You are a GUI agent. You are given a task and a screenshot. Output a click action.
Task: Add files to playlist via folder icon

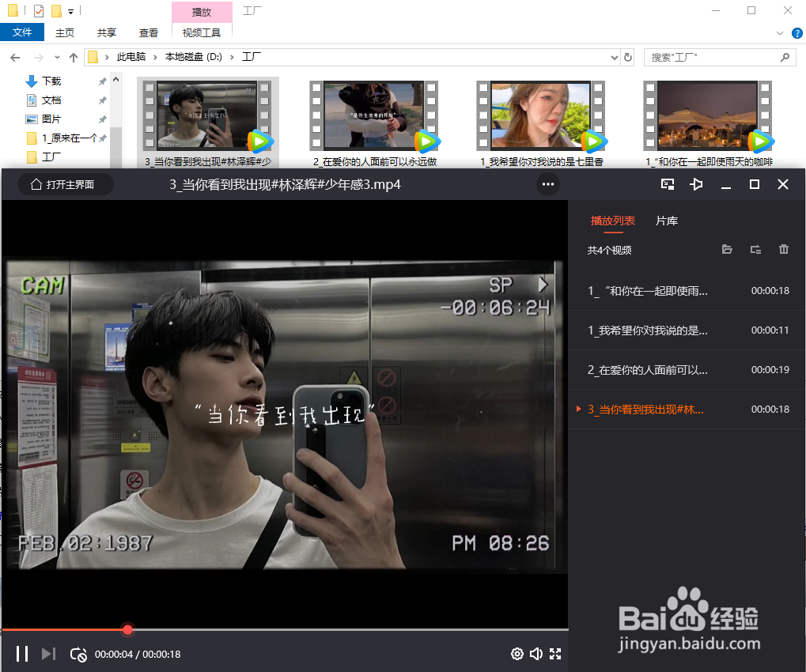pos(727,250)
